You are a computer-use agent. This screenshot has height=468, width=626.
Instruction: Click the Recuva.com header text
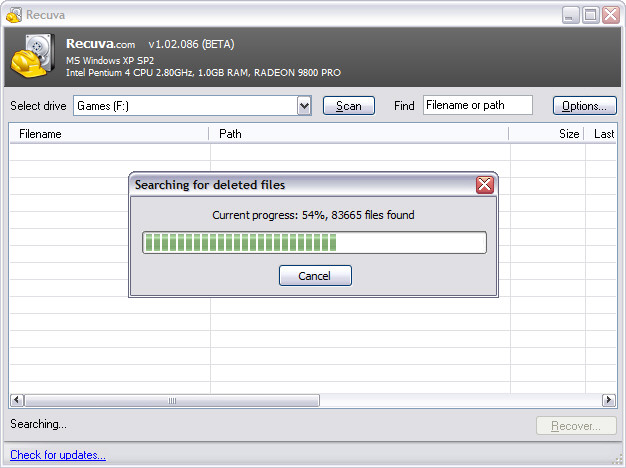101,44
